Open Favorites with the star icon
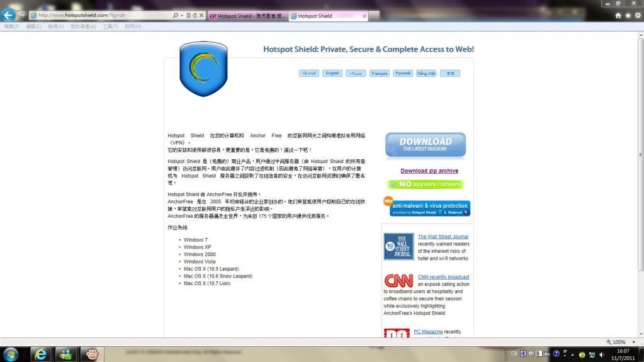This screenshot has height=362, width=644. coord(628,15)
